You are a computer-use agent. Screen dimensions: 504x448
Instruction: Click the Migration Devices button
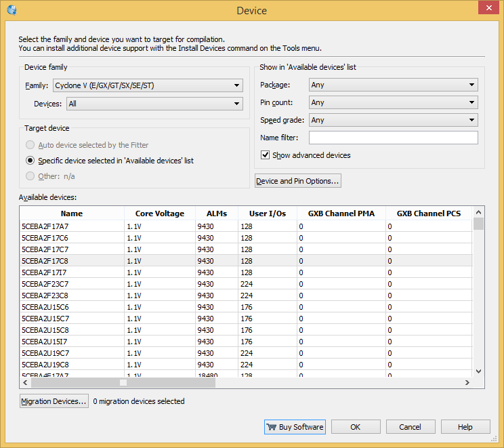pos(54,401)
